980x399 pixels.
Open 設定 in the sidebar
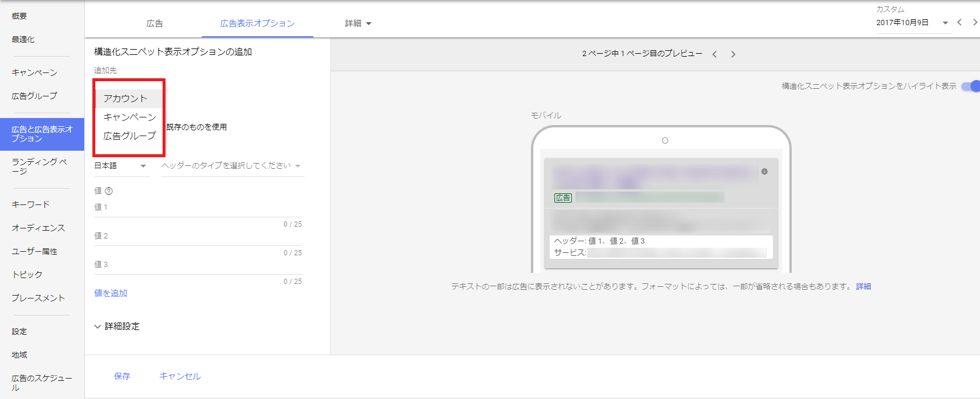[19, 331]
